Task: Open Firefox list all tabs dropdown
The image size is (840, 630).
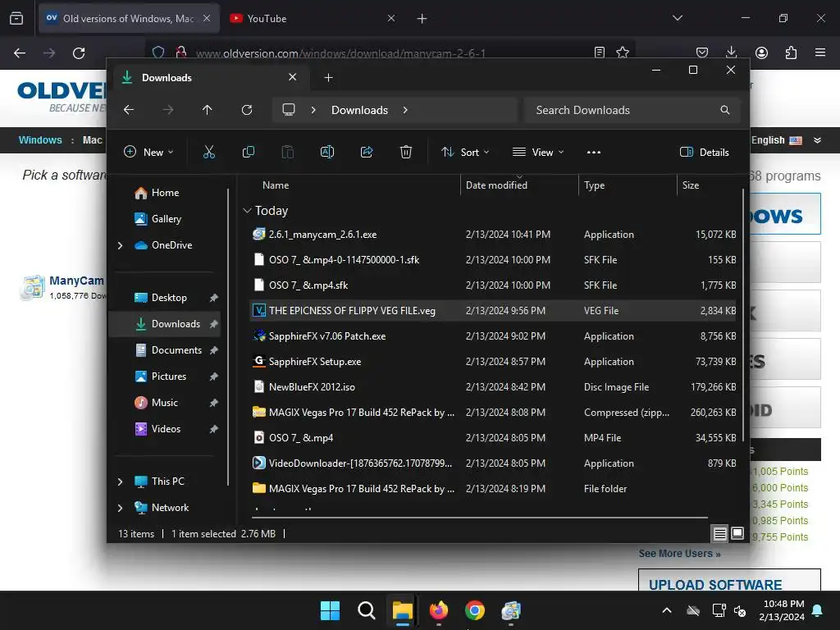Action: (x=677, y=18)
